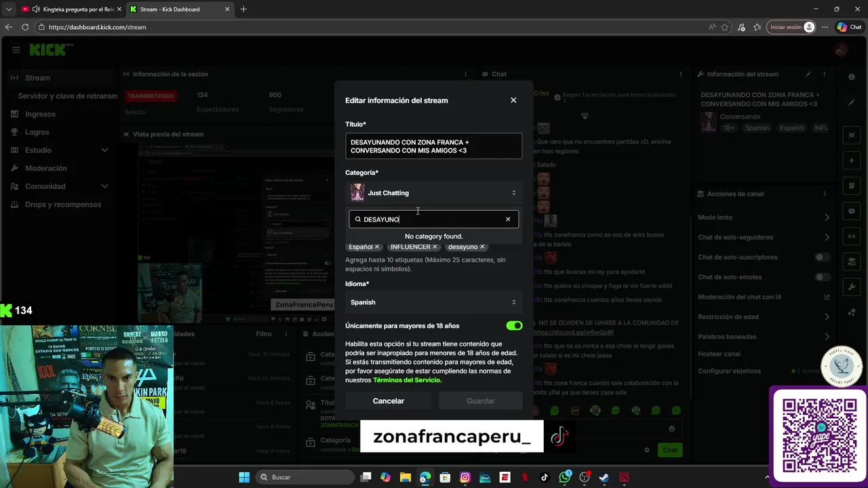Open Edge settings and more menu
The image size is (868, 488).
coord(825,27)
